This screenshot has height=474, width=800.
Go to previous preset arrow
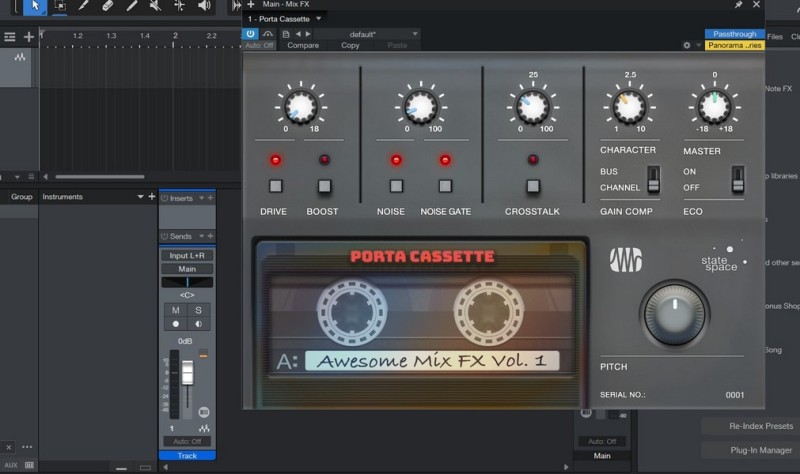(298, 34)
